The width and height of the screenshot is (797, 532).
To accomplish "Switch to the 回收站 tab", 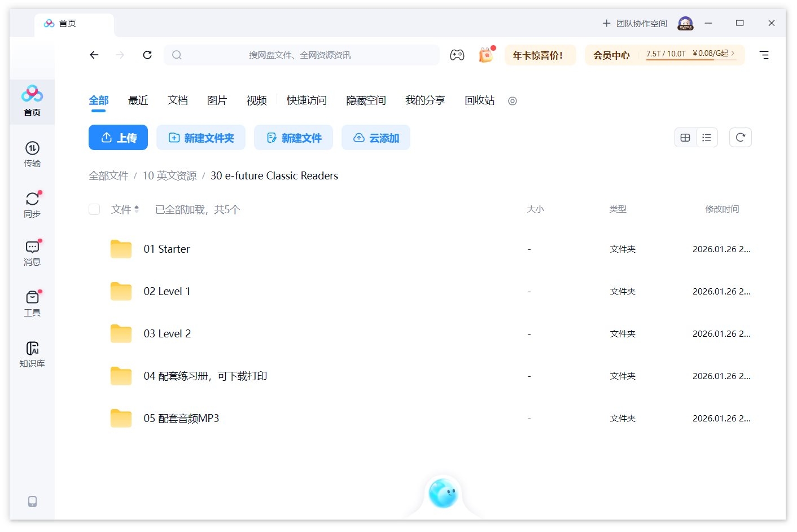I will pyautogui.click(x=479, y=100).
